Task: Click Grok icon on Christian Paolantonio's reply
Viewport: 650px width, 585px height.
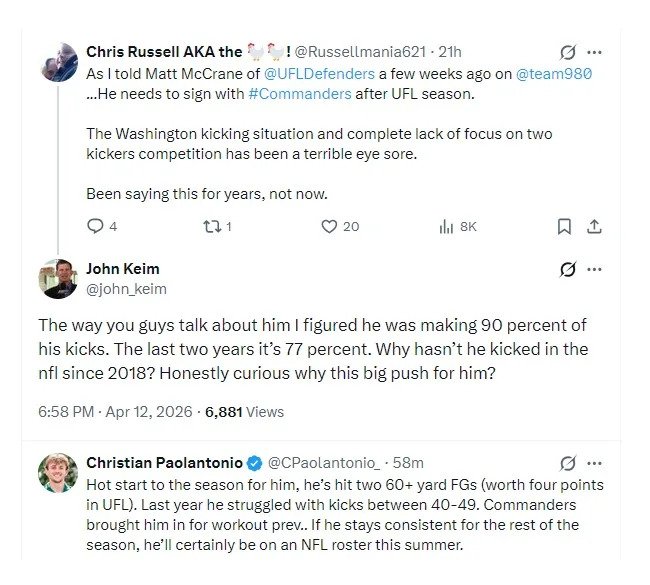Action: (x=567, y=463)
